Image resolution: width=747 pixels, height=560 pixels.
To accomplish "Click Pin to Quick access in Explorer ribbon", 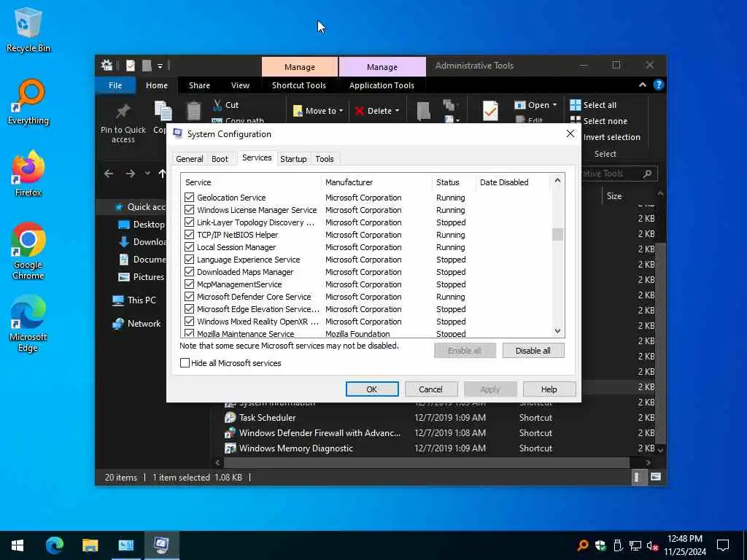I will [123, 123].
